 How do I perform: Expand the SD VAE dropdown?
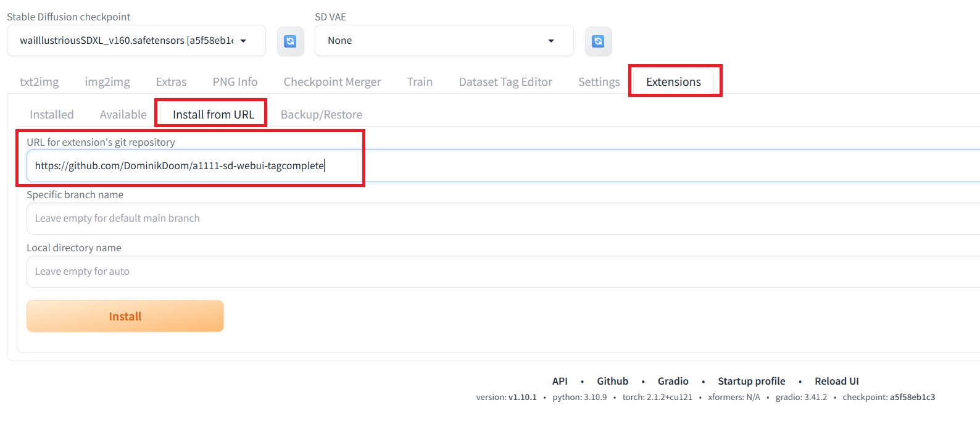(443, 41)
